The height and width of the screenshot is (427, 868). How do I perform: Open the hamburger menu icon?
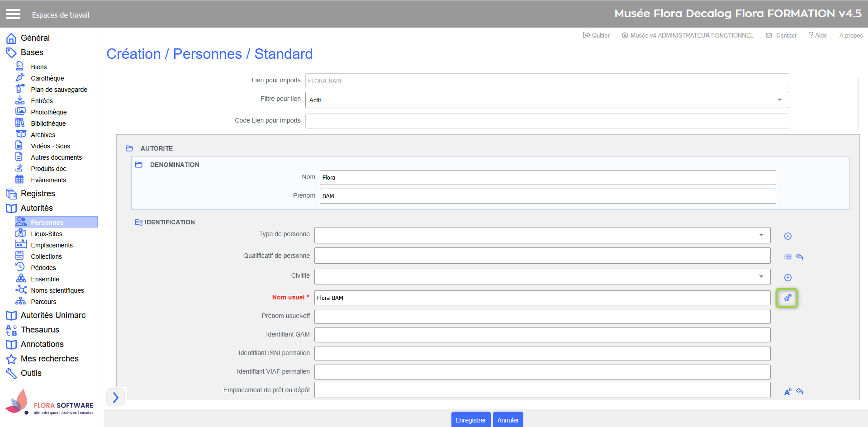click(x=13, y=14)
